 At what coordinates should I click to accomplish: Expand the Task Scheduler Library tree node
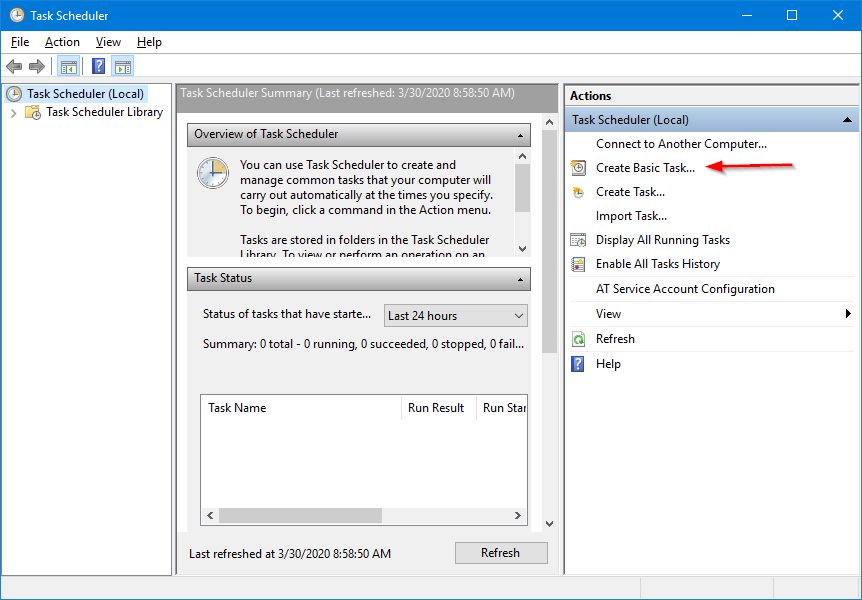click(x=14, y=113)
